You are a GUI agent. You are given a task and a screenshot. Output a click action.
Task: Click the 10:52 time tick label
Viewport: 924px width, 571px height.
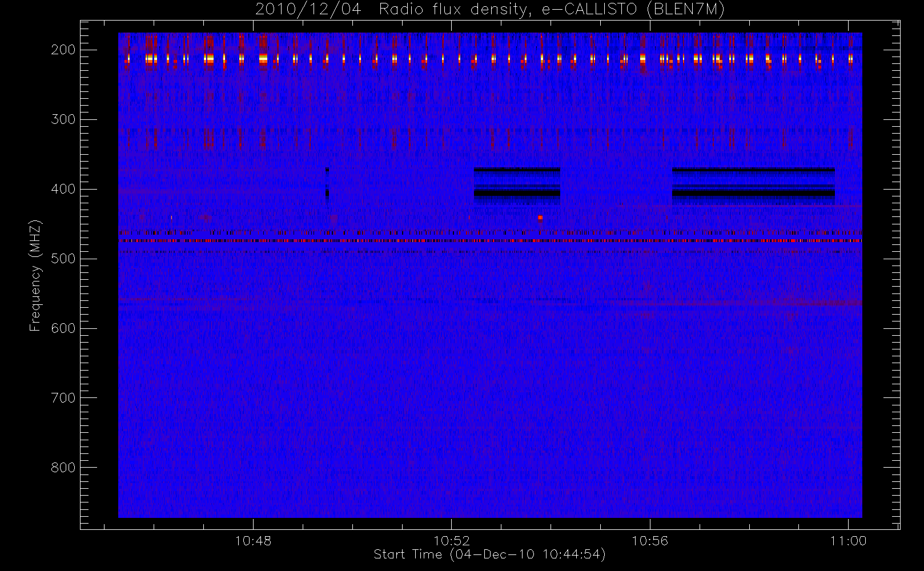[x=452, y=541]
